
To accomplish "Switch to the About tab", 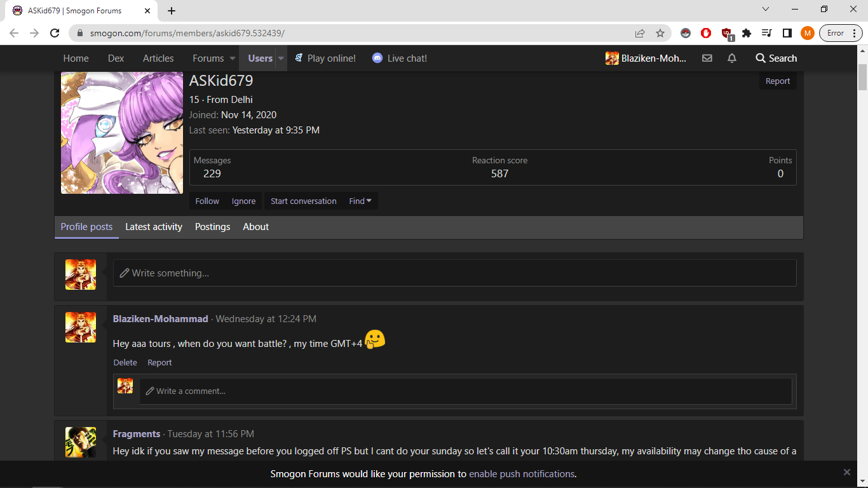I will [x=256, y=227].
